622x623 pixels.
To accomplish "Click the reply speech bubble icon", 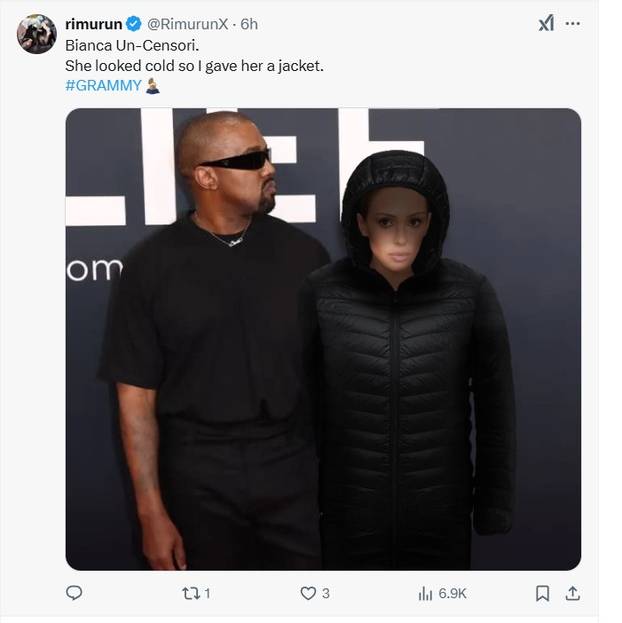I will point(74,593).
